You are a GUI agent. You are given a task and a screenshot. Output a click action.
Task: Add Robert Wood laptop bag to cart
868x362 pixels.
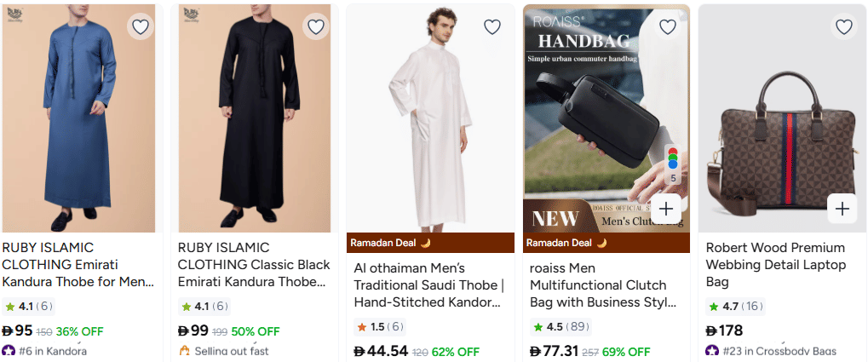[842, 208]
